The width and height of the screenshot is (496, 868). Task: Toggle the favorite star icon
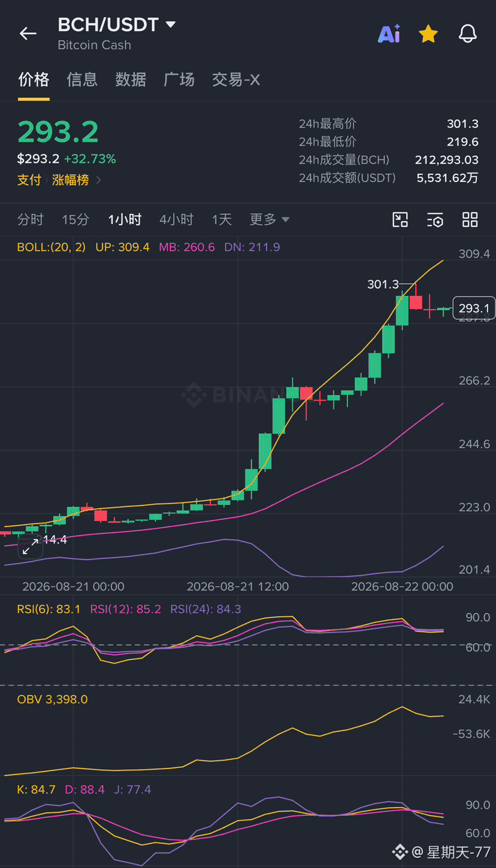coord(428,34)
